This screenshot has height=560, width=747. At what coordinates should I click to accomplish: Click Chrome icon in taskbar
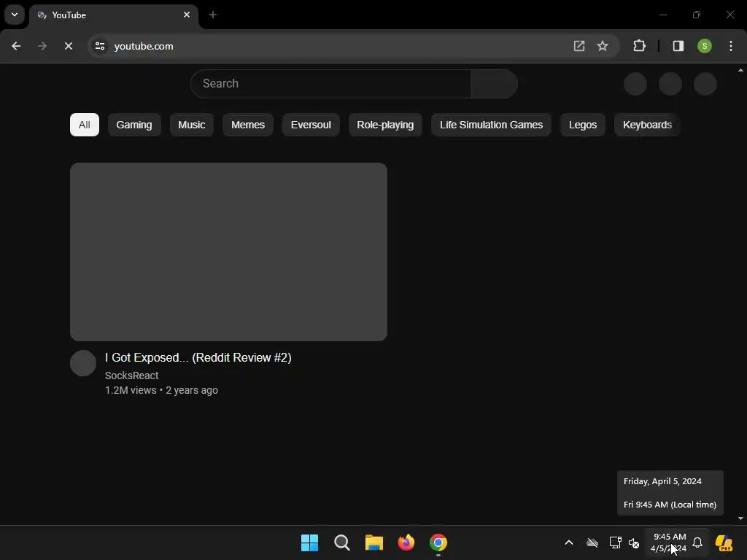(438, 542)
